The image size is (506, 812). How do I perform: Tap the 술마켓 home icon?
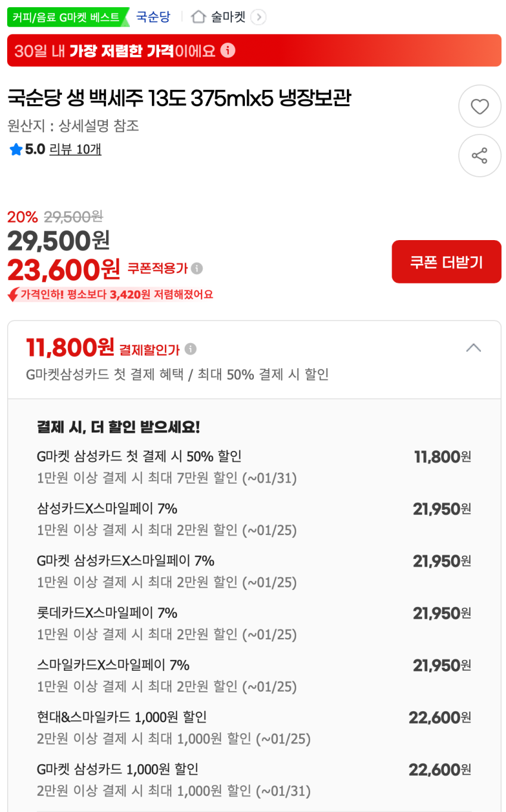[x=198, y=17]
